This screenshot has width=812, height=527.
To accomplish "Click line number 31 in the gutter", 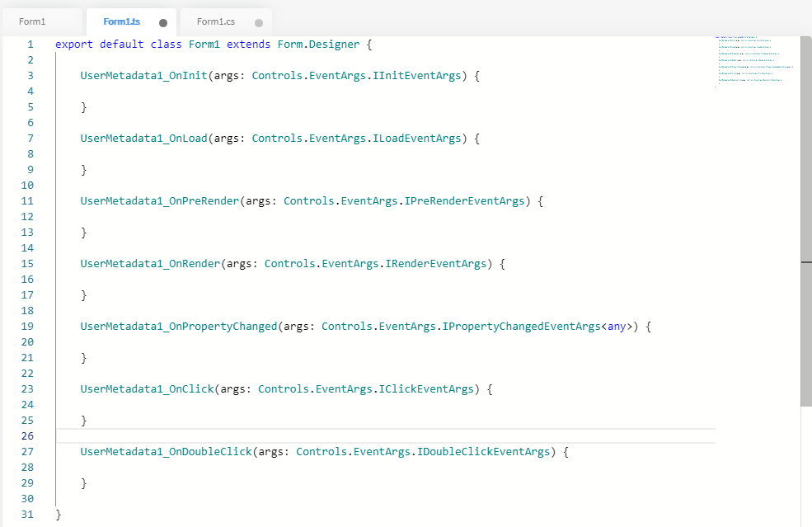I will click(x=27, y=515).
